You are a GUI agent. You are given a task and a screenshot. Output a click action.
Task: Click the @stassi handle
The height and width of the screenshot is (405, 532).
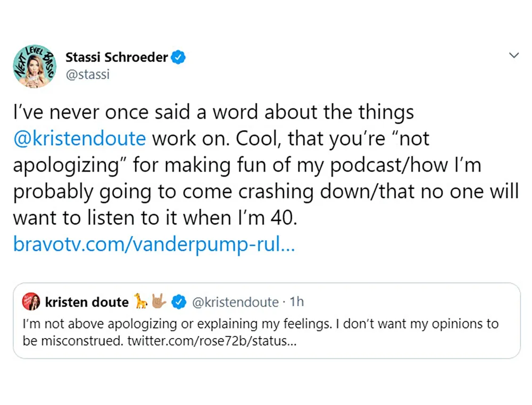pos(87,74)
